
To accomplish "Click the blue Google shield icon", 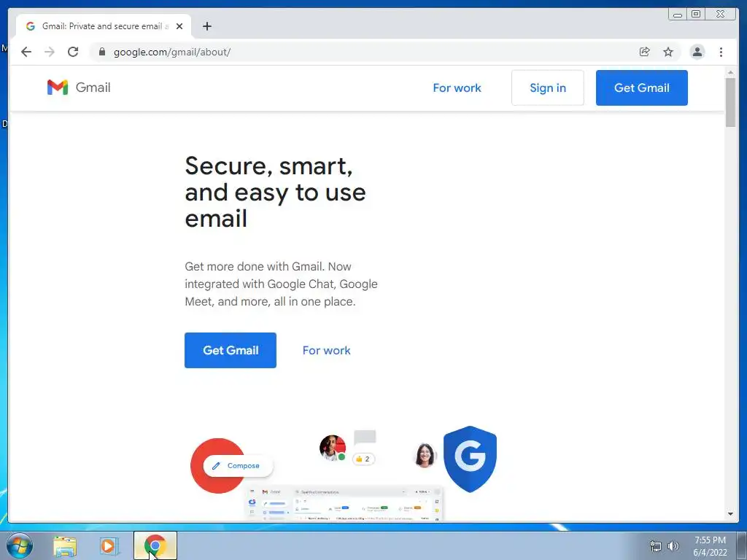I will [471, 459].
